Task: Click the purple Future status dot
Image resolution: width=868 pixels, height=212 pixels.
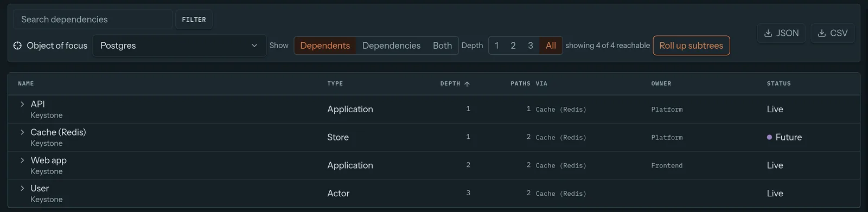Action: click(769, 137)
